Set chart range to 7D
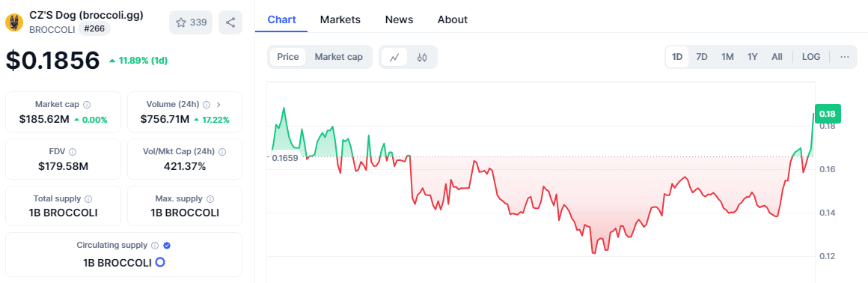Screen dimensions: 868x283 [701, 57]
